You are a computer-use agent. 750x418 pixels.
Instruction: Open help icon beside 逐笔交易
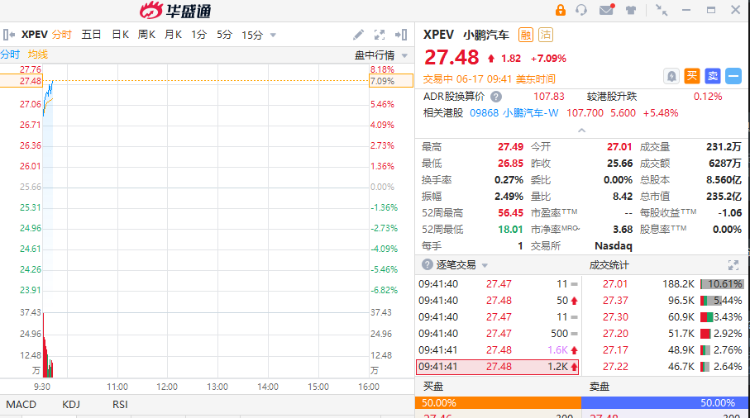(x=427, y=264)
